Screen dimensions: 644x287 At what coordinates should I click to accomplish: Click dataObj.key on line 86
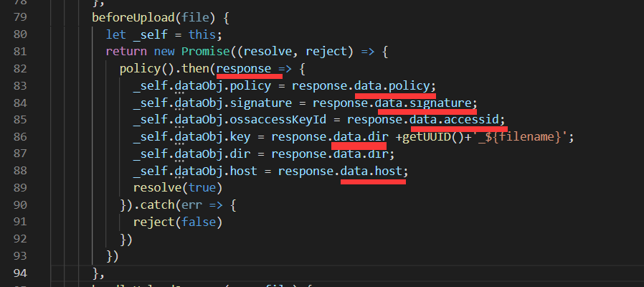(x=212, y=137)
